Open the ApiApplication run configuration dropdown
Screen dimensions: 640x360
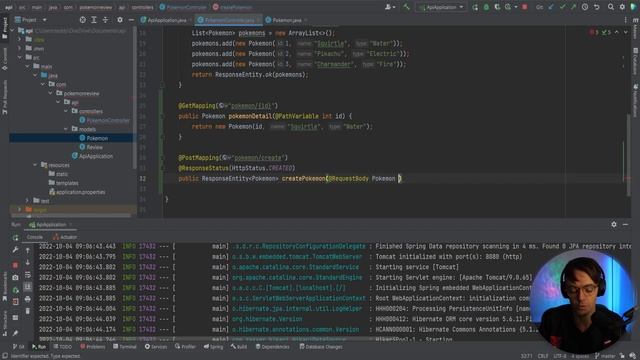441,7
